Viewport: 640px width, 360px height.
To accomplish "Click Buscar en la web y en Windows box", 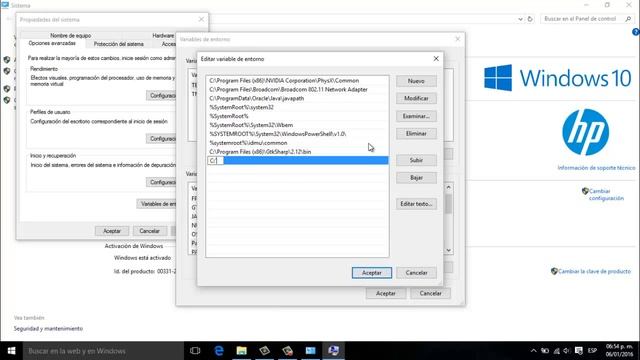I will 103,351.
